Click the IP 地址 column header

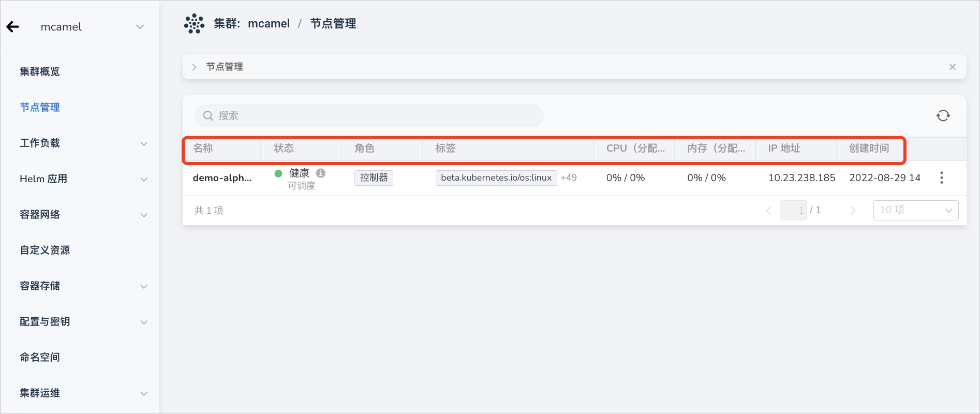[784, 149]
